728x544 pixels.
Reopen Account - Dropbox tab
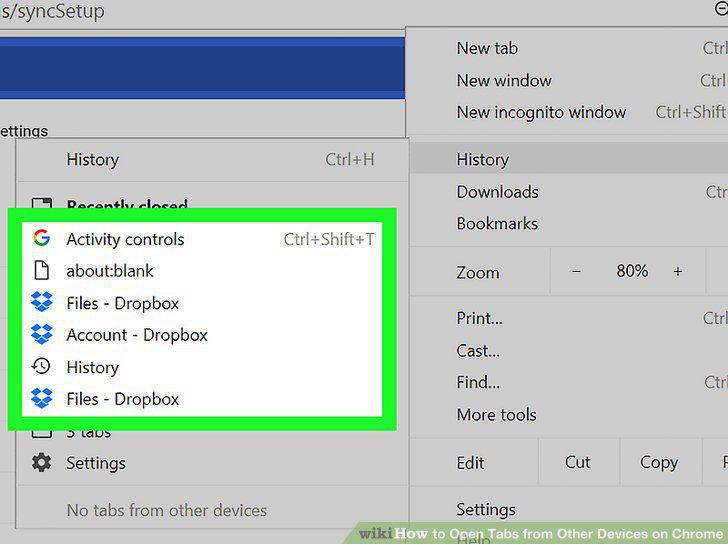coord(202,335)
